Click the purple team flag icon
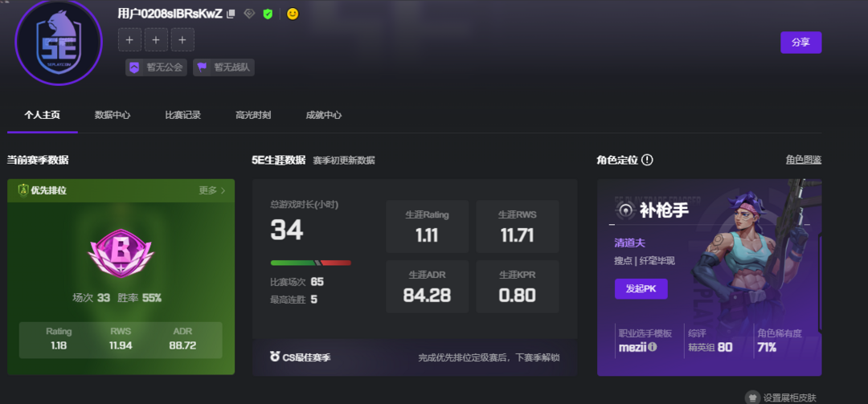Screen dimensions: 868x404 (202, 67)
